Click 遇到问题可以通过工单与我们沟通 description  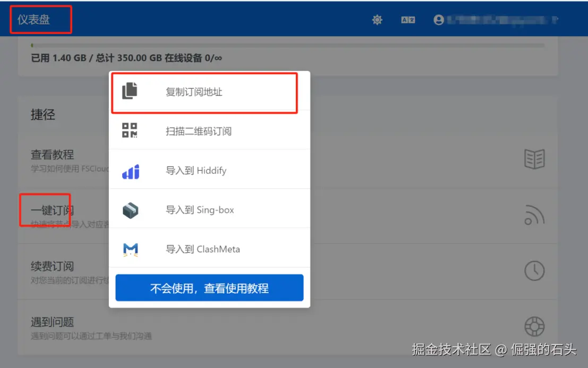click(x=91, y=336)
